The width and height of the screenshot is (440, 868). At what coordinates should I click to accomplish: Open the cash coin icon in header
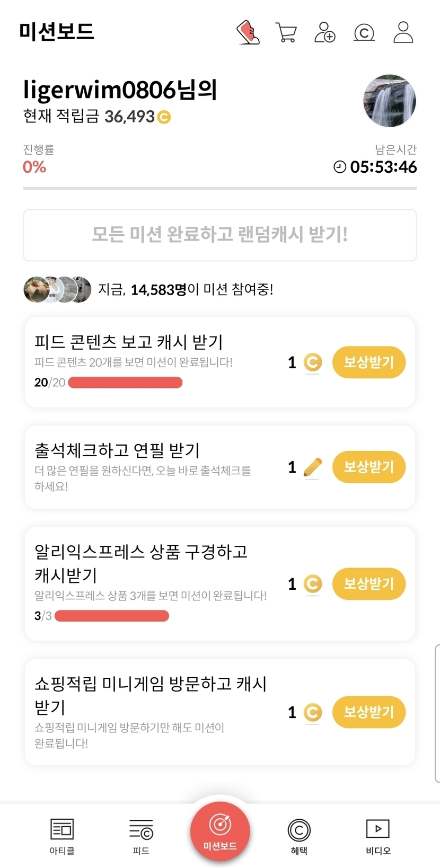pos(364,33)
